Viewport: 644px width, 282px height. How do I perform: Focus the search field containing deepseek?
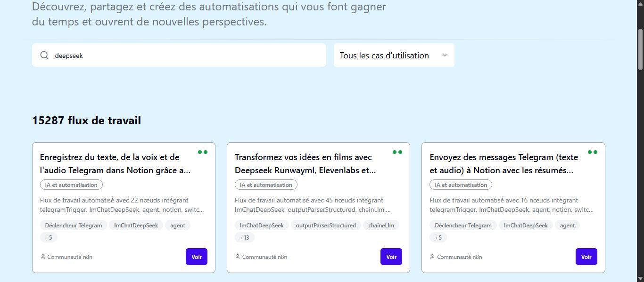click(179, 55)
